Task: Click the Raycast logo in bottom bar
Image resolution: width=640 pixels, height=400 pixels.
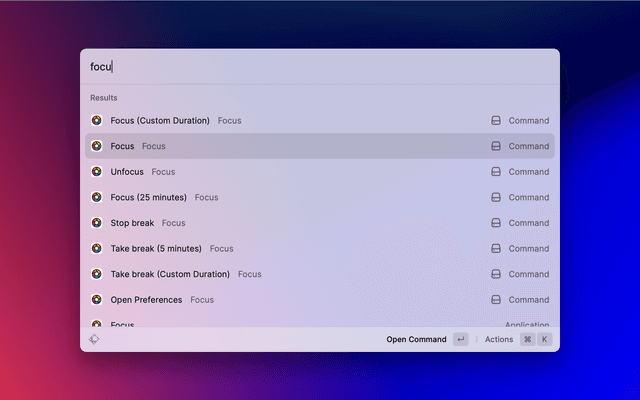Action: coord(93,339)
